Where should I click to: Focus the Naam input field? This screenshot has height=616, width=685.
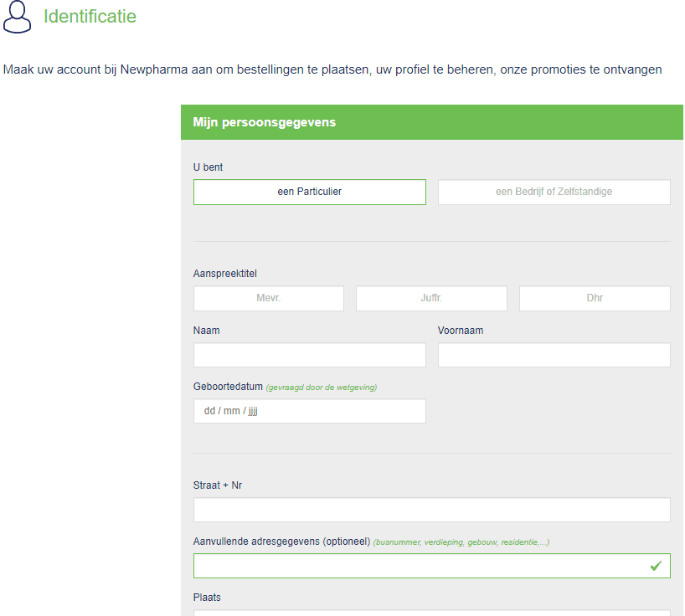point(309,355)
